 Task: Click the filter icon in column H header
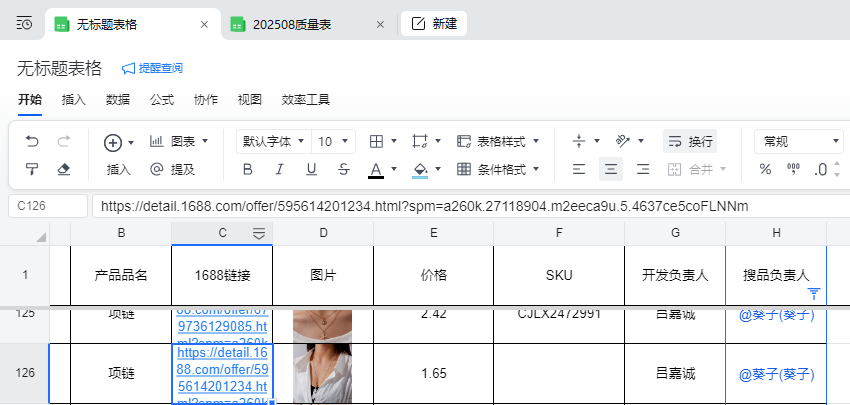coord(814,293)
